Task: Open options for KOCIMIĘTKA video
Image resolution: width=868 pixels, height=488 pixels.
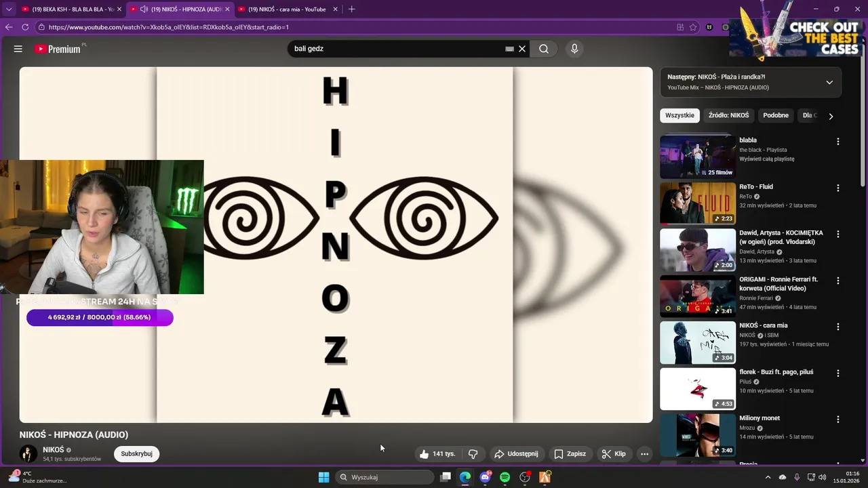Action: (838, 235)
